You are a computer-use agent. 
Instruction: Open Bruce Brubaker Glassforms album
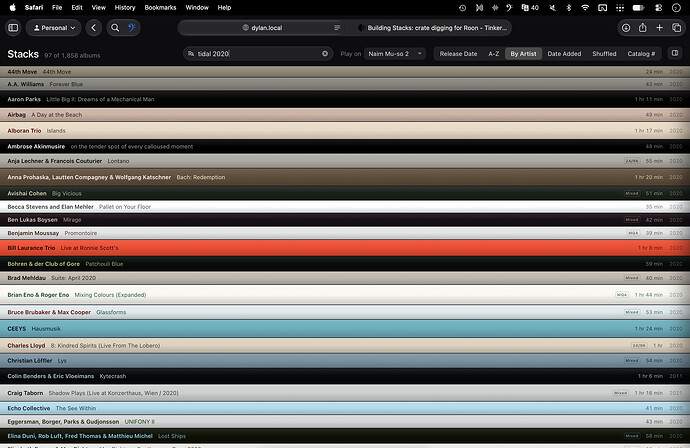345,312
